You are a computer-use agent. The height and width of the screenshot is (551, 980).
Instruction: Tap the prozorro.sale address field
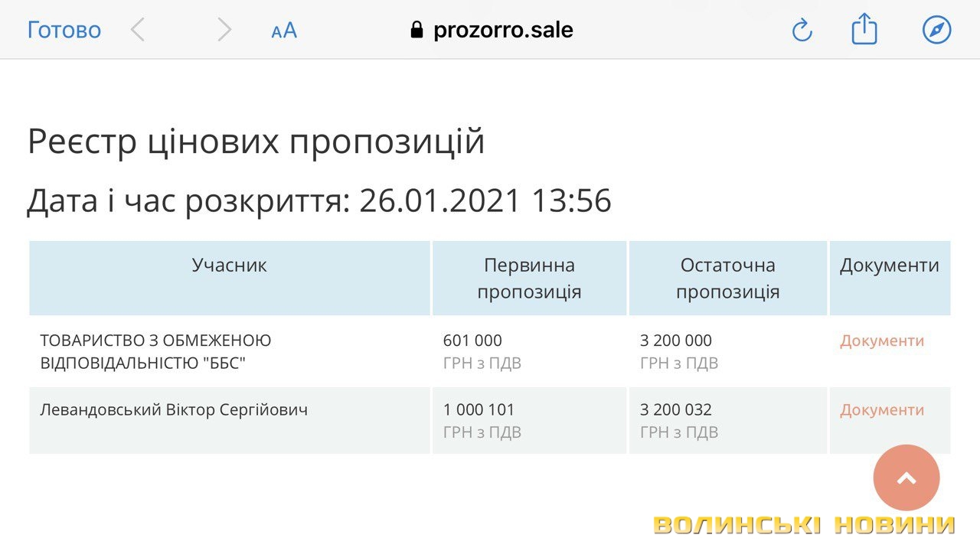pos(503,30)
